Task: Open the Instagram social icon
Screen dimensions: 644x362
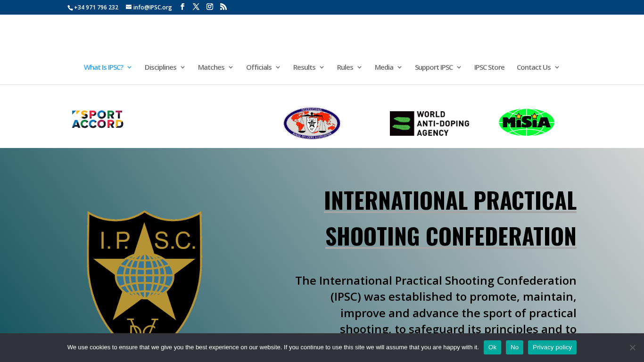Action: [210, 7]
